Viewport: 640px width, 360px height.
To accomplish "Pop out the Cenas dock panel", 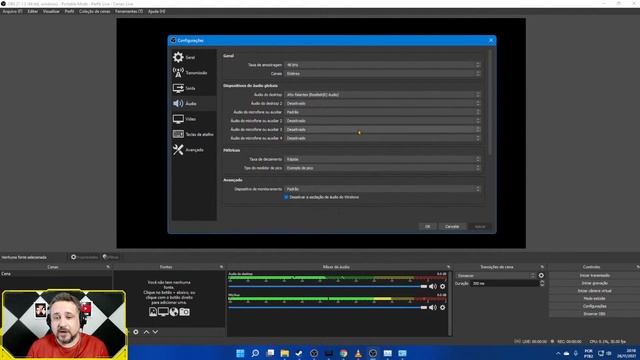I will 108,267.
